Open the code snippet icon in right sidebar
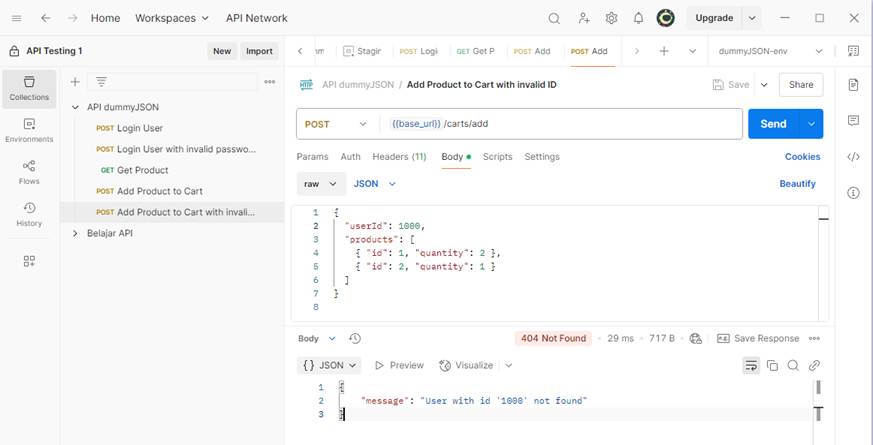 pyautogui.click(x=853, y=157)
